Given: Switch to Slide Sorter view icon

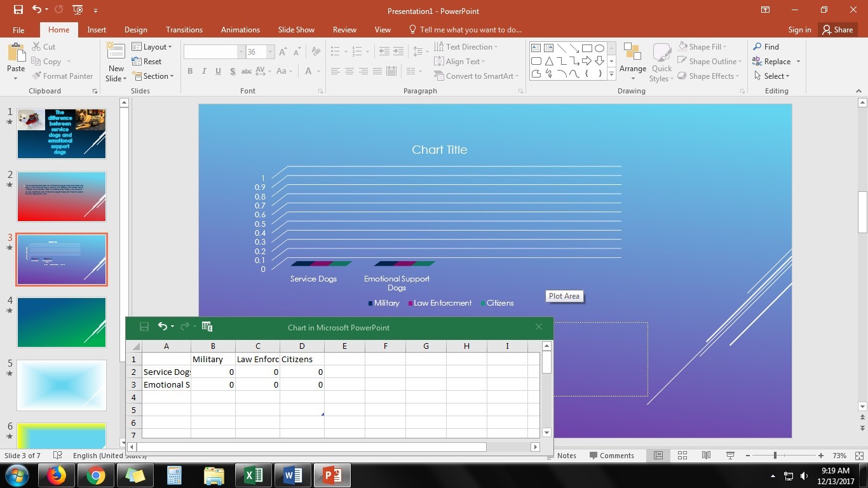Looking at the screenshot, I should pyautogui.click(x=682, y=456).
